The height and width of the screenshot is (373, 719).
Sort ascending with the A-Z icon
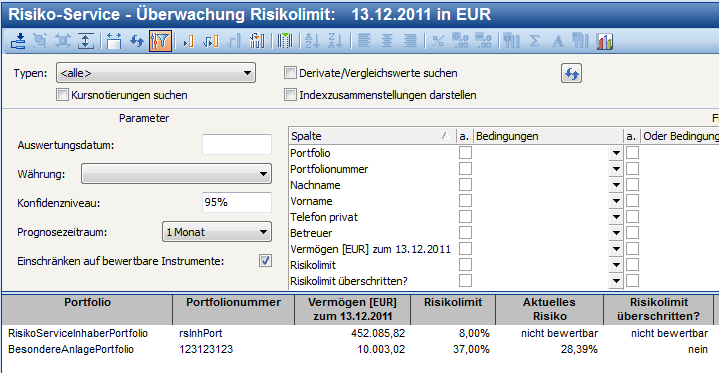tap(312, 41)
